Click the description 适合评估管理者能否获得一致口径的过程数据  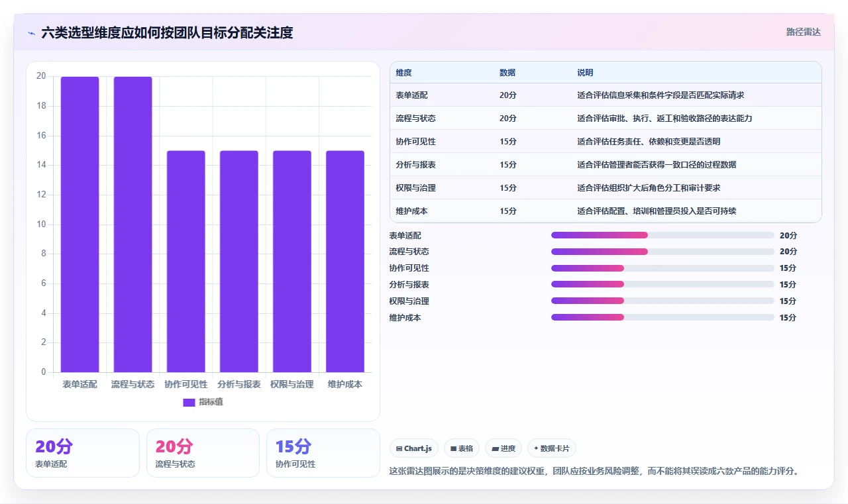pyautogui.click(x=657, y=165)
